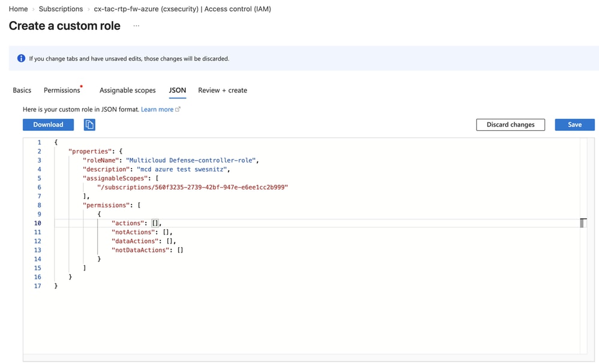Click the "permissions" key on line 8
Image resolution: width=599 pixels, height=364 pixels.
[106, 205]
